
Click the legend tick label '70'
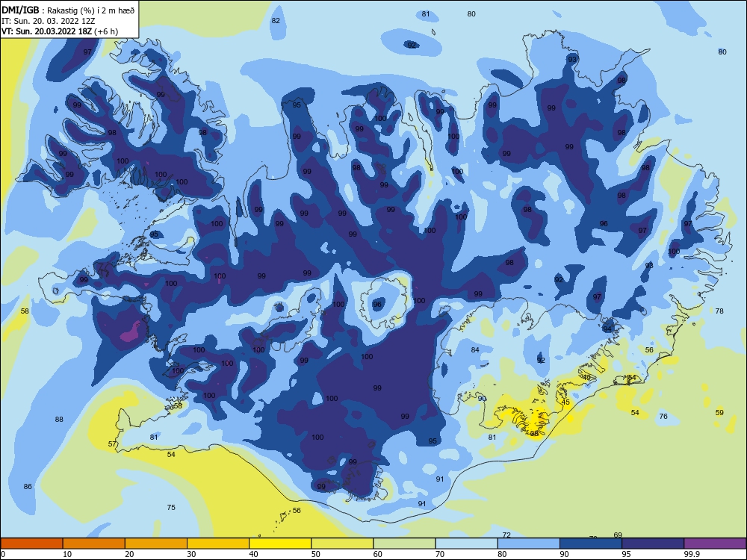pyautogui.click(x=440, y=554)
